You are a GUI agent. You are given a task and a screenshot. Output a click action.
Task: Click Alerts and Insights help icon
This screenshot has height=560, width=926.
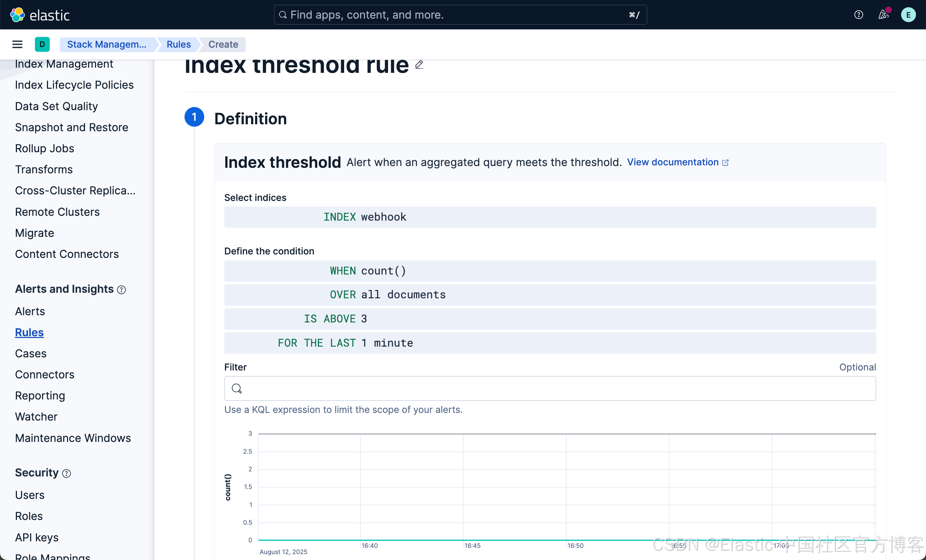(121, 290)
